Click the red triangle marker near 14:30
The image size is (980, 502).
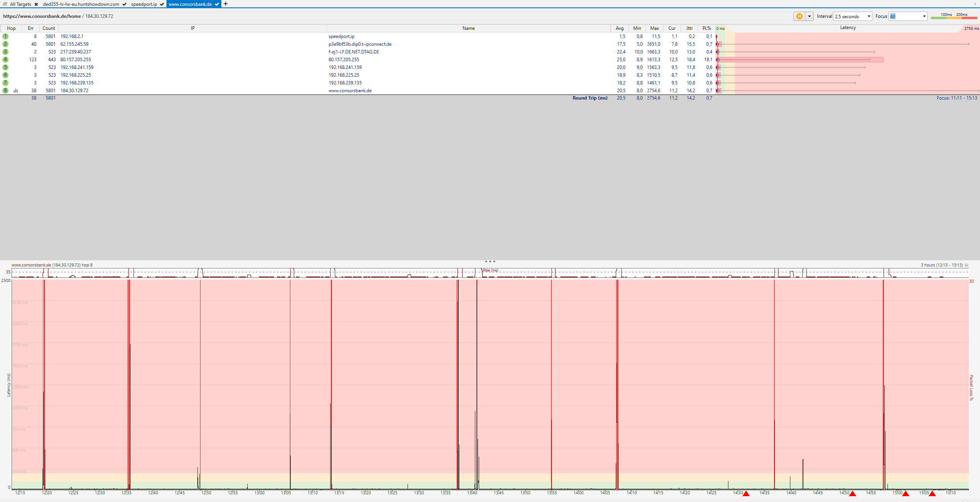point(746,494)
